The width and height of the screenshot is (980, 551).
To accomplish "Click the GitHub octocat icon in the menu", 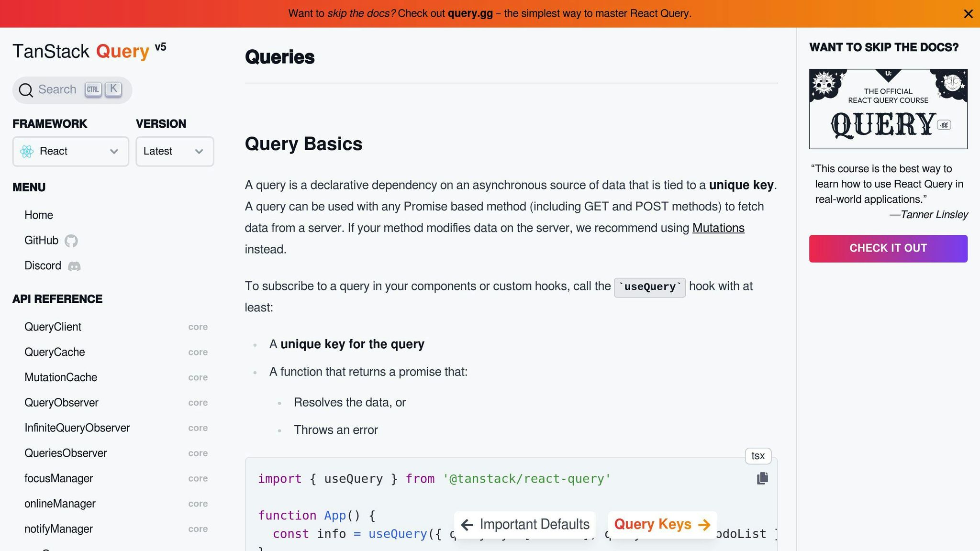I will click(71, 241).
